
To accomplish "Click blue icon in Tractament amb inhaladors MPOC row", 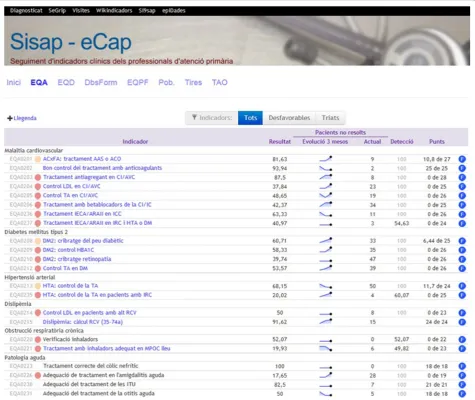I will (462, 349).
